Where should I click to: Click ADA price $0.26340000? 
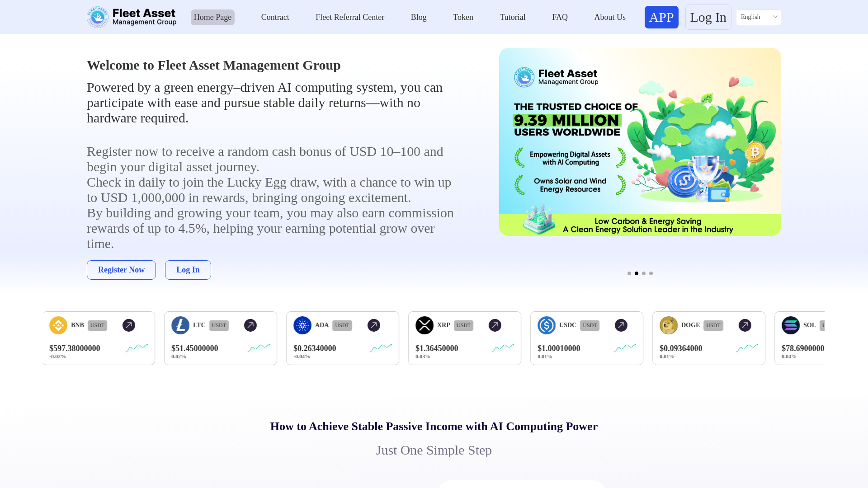pyautogui.click(x=315, y=348)
